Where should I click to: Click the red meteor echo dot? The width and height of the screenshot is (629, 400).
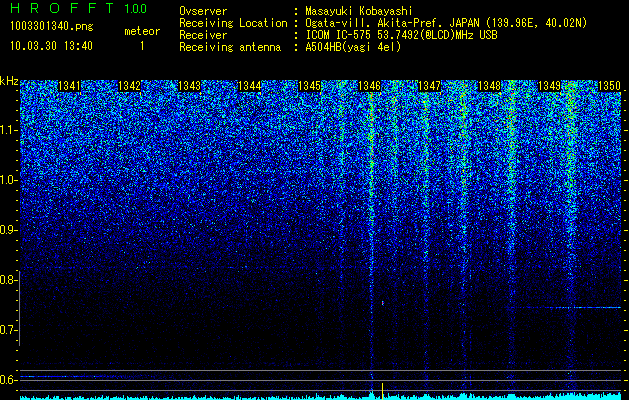pos(383,303)
